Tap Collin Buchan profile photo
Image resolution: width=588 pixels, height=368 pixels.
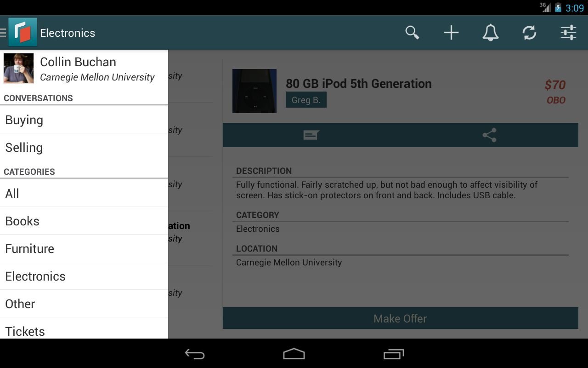[x=18, y=68]
